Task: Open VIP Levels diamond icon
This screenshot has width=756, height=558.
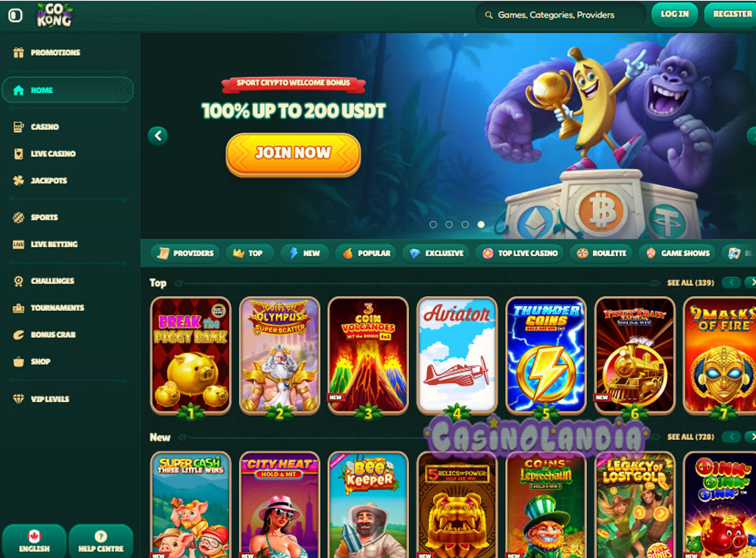Action: click(x=18, y=399)
